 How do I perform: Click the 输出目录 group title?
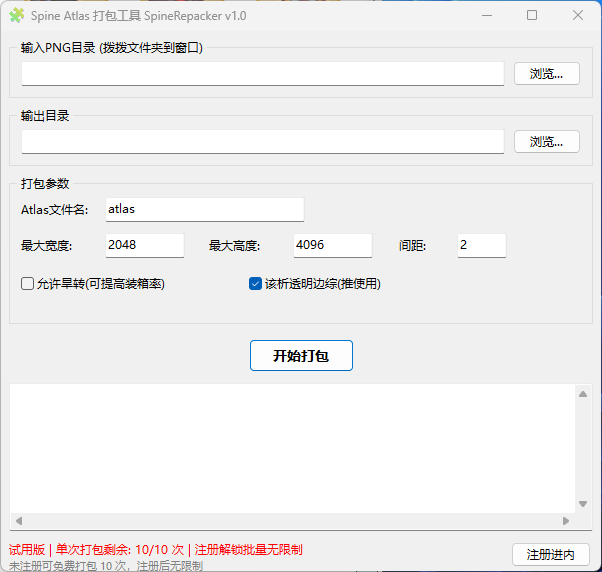pyautogui.click(x=45, y=116)
